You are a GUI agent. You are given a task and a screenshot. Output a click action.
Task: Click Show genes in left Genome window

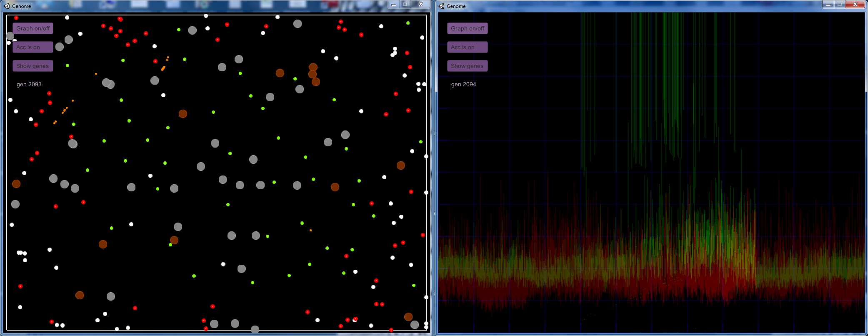pyautogui.click(x=33, y=66)
